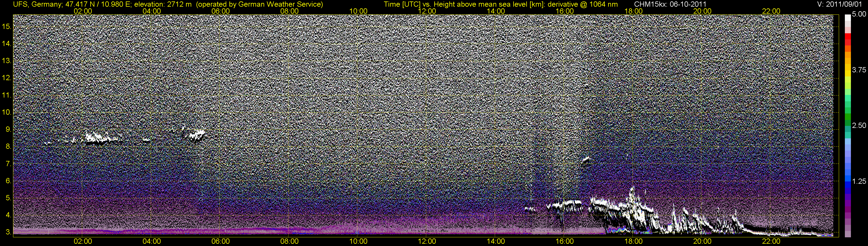Image resolution: width=868 pixels, height=246 pixels.
Task: Click the colorbar value '3.75'
Action: tap(859, 70)
